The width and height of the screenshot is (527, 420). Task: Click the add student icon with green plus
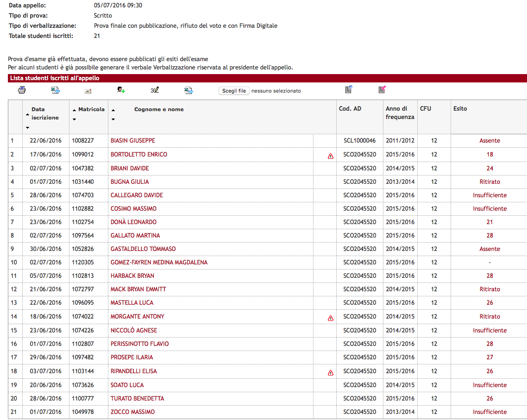pos(121,90)
